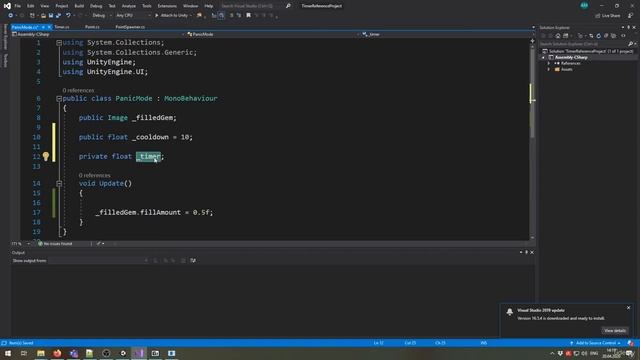Open the Project menu
Image resolution: width=640 pixels, height=360 pixels.
tap(62, 6)
